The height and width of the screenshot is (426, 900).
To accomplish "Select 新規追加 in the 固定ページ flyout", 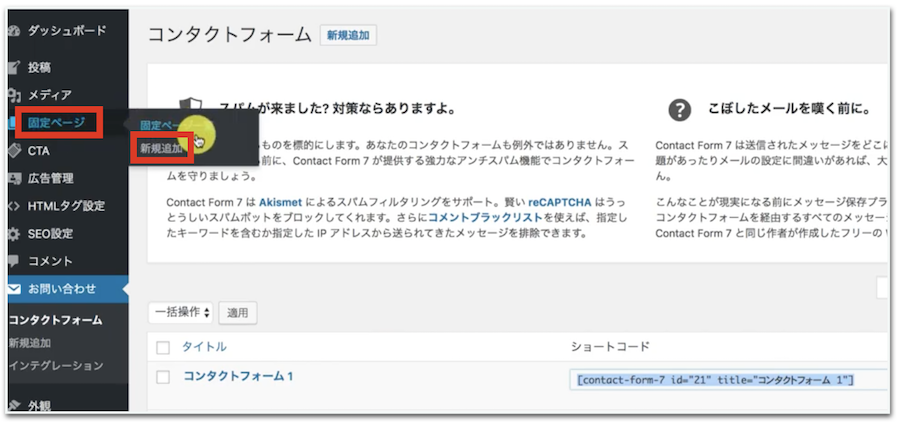I will point(162,148).
